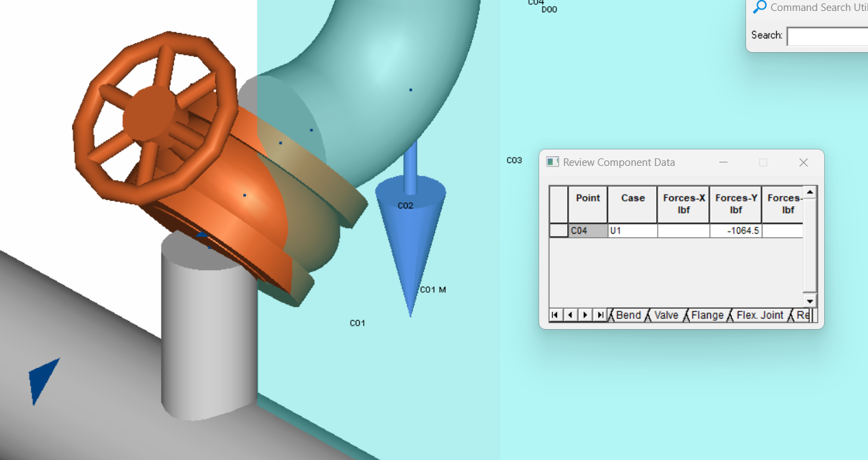
Task: Click the Review Component Data window icon
Action: [x=553, y=162]
